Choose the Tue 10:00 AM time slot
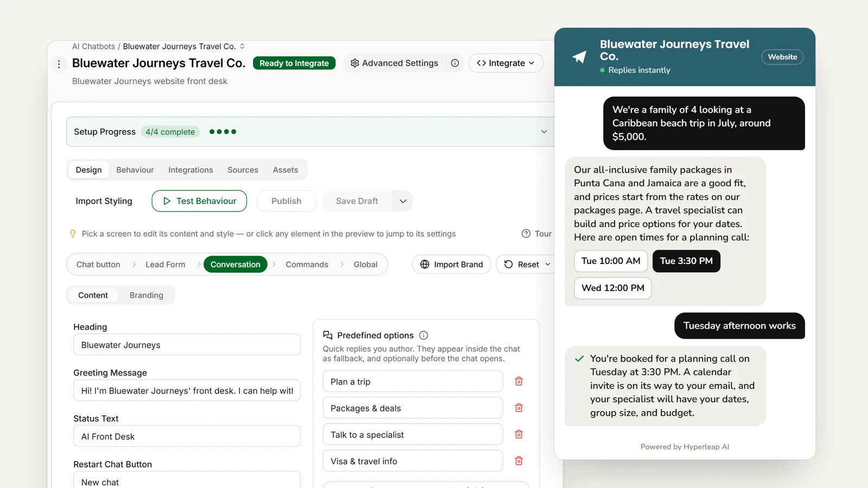This screenshot has width=868, height=488. click(x=611, y=261)
